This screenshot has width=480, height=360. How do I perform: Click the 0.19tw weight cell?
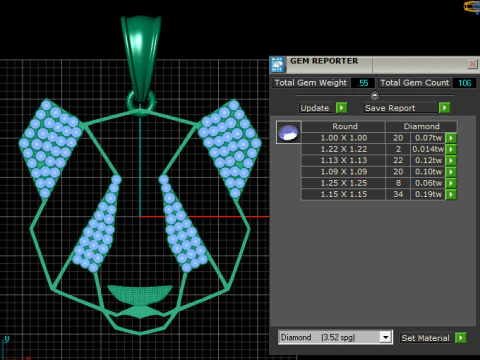428,194
